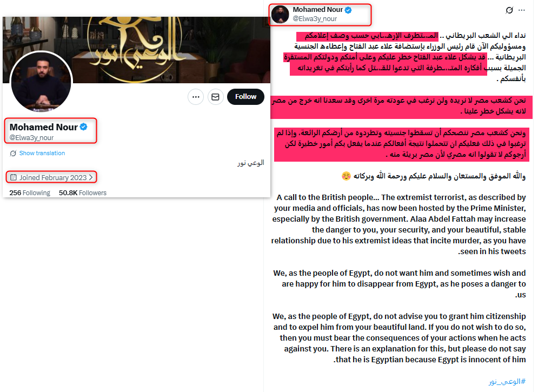Open the 256 Following list

pos(30,192)
